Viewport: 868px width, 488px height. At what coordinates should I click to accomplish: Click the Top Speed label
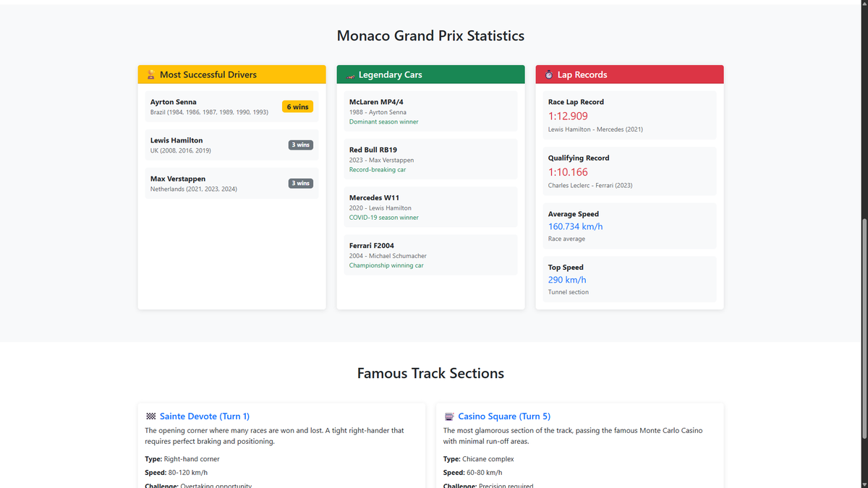[x=566, y=267]
